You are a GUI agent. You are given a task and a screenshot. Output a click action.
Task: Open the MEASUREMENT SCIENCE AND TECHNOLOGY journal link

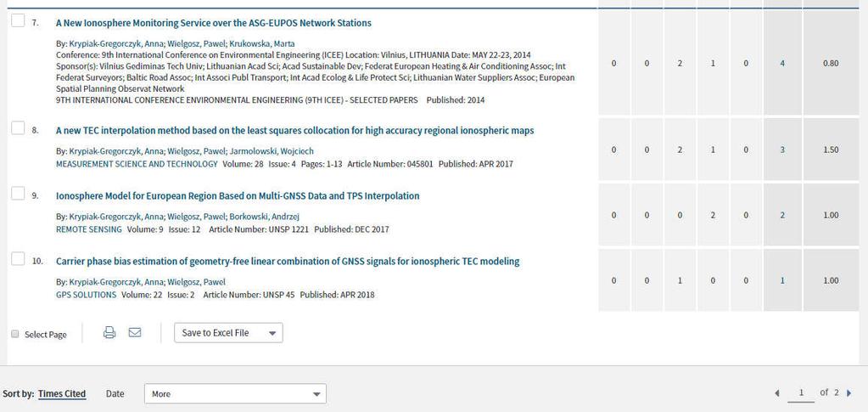pos(137,164)
